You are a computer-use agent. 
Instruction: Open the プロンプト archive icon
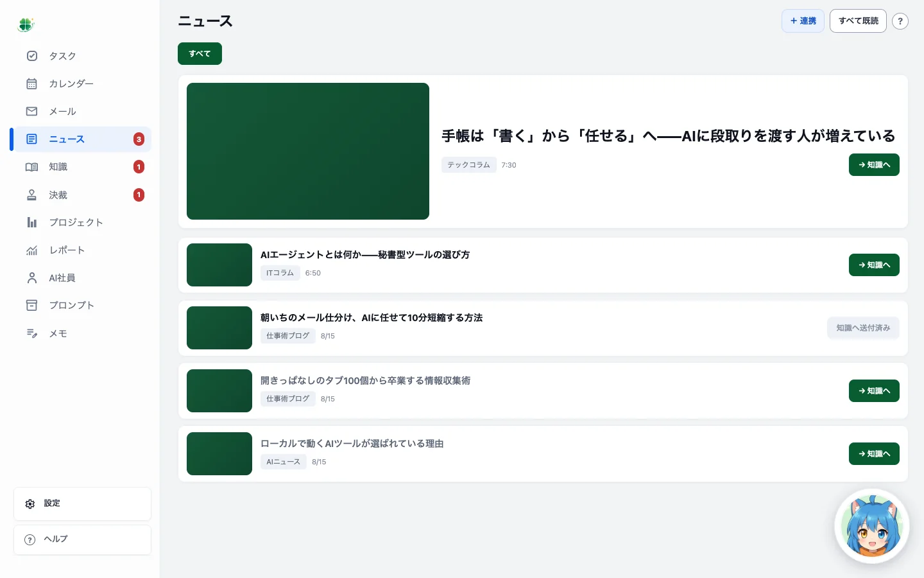click(32, 305)
